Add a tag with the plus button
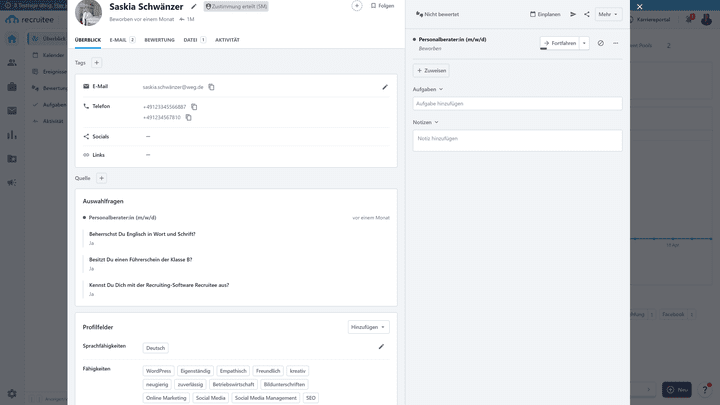The image size is (720, 405). click(x=96, y=62)
